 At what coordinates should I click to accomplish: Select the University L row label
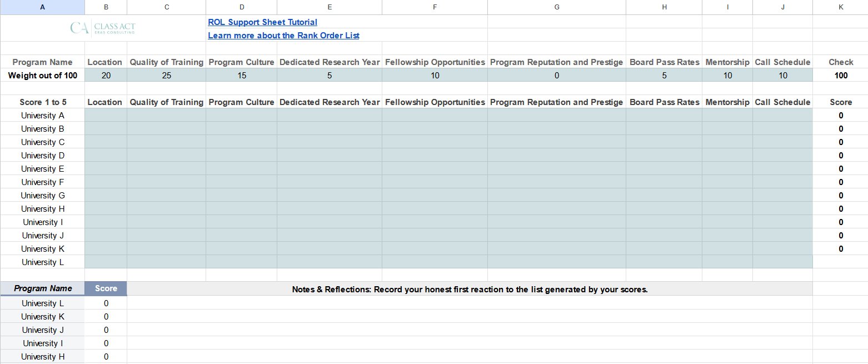(42, 262)
